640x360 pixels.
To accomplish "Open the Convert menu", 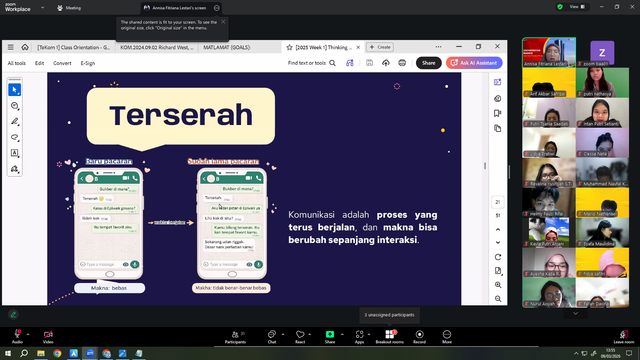I will pos(62,63).
